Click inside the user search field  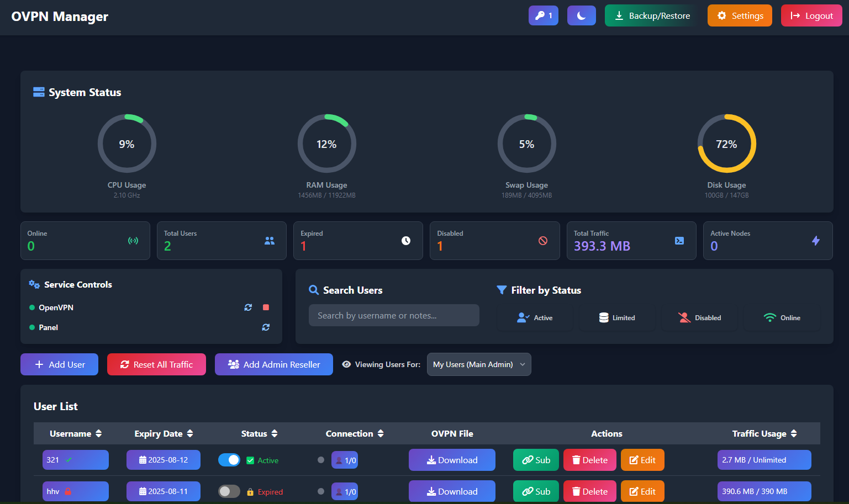point(393,315)
